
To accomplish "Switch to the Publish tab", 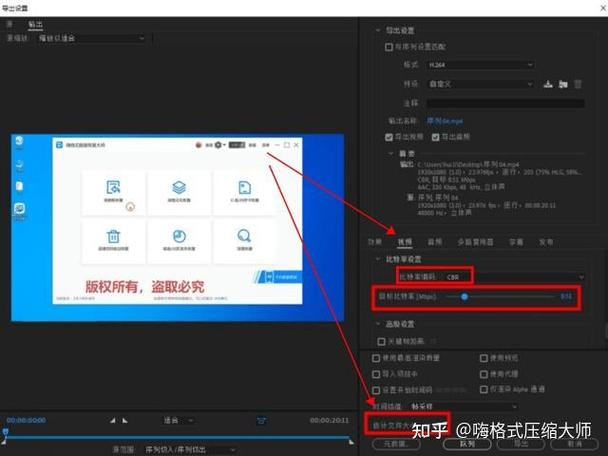I will point(546,242).
